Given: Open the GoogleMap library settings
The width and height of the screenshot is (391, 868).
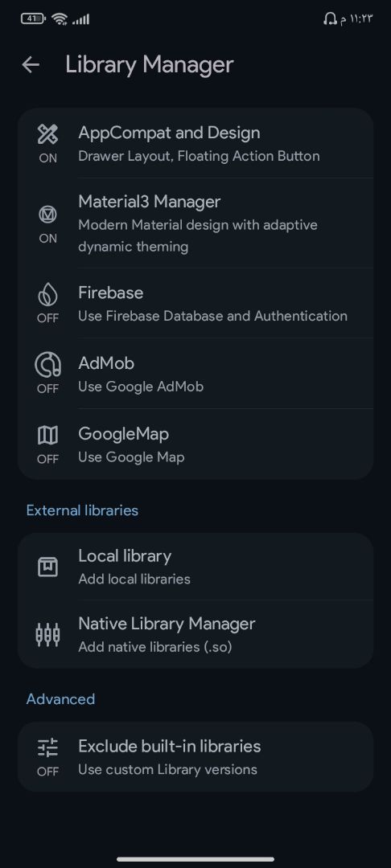Looking at the screenshot, I should 195,444.
